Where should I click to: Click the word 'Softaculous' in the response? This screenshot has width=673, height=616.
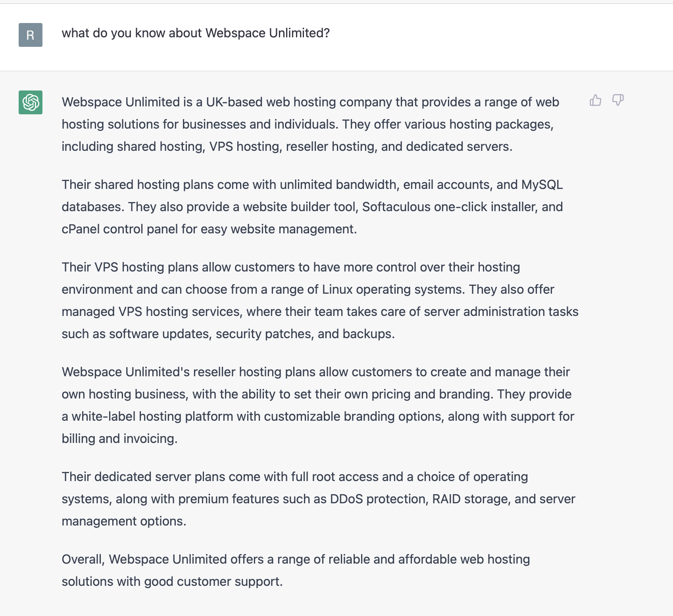tap(396, 207)
